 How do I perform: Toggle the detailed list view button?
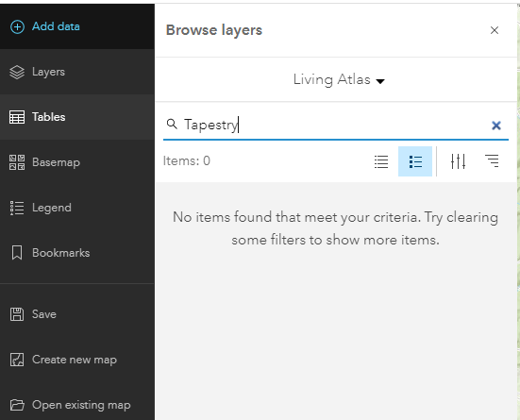[415, 161]
